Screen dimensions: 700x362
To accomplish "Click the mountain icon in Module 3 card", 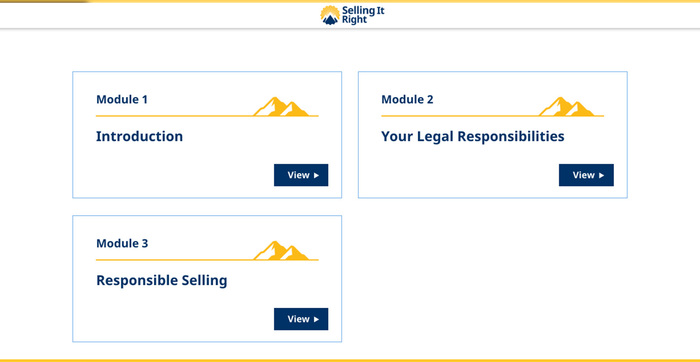I will [x=281, y=250].
